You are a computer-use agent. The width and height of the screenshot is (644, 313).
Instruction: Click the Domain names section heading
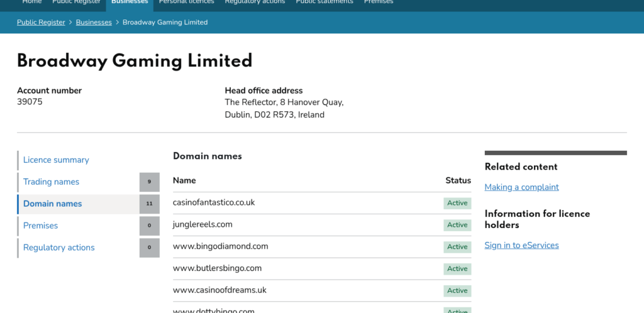(208, 156)
